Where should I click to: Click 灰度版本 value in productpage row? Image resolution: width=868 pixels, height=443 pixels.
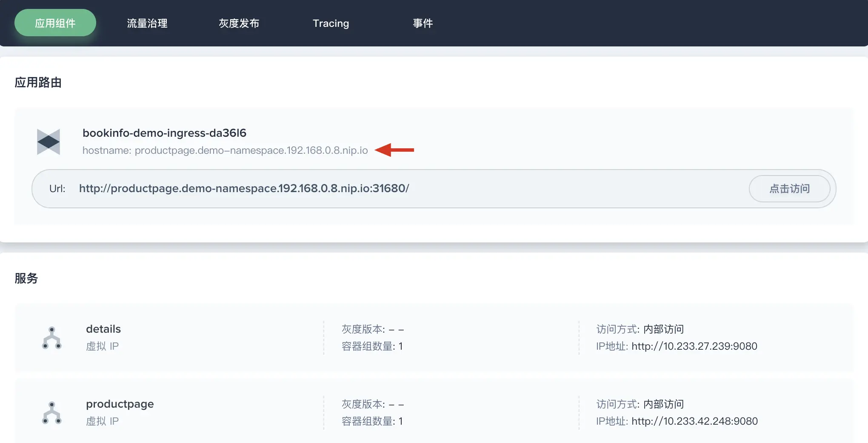tap(396, 404)
